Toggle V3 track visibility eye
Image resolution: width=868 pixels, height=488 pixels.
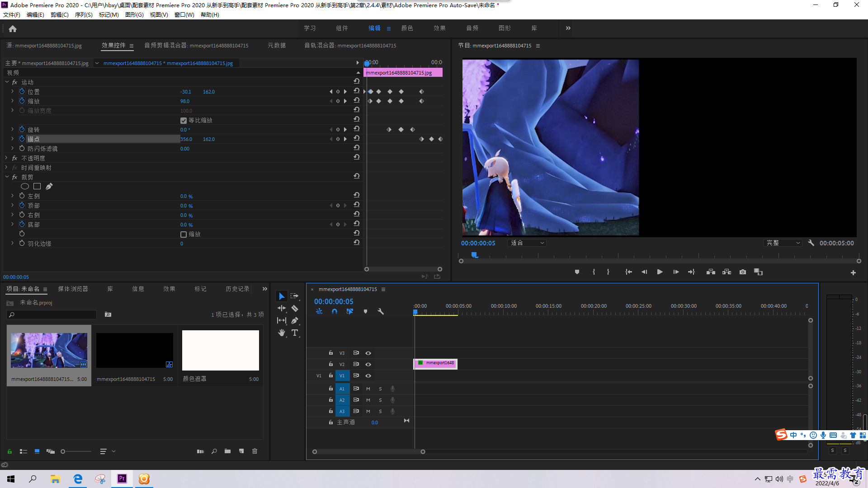368,353
